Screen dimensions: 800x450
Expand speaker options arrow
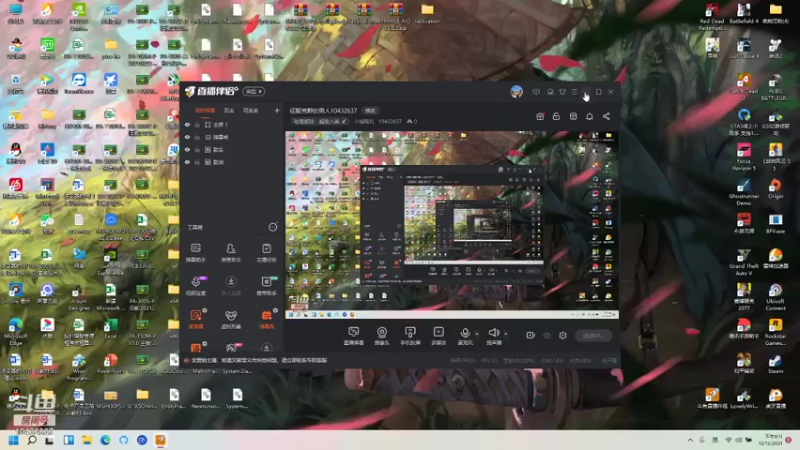click(506, 334)
